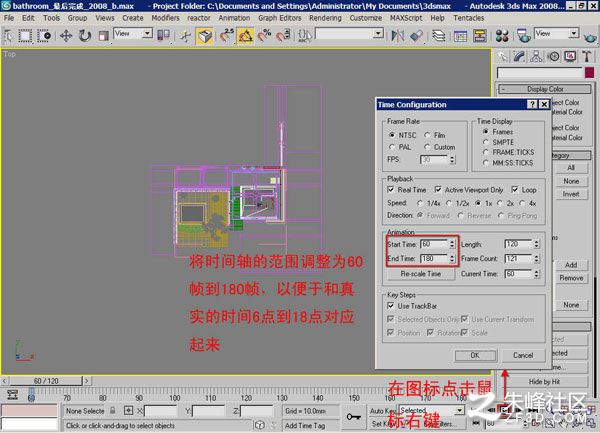Click the Rectangular Selection Region icon
Image resolution: width=600 pixels, height=434 pixels.
click(25, 36)
